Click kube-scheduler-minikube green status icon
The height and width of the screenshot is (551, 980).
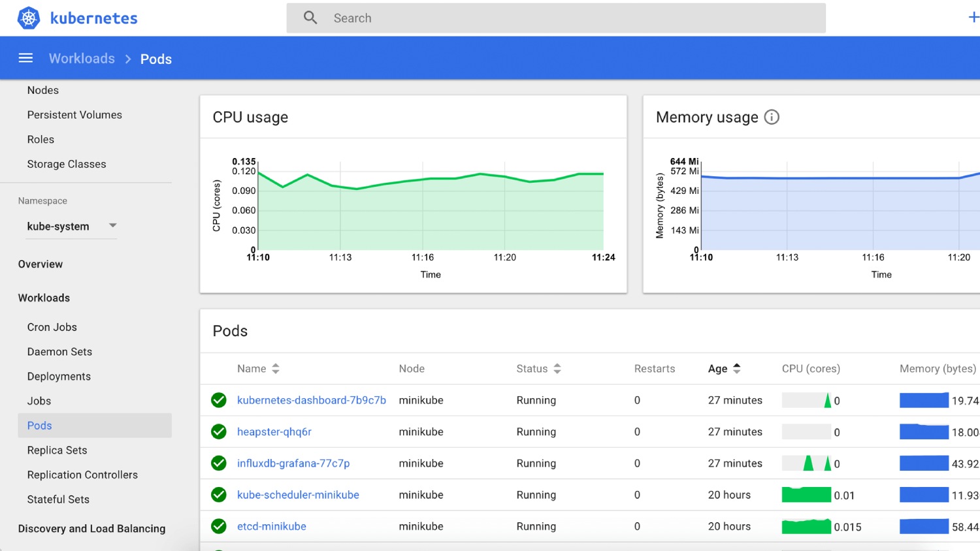[219, 495]
